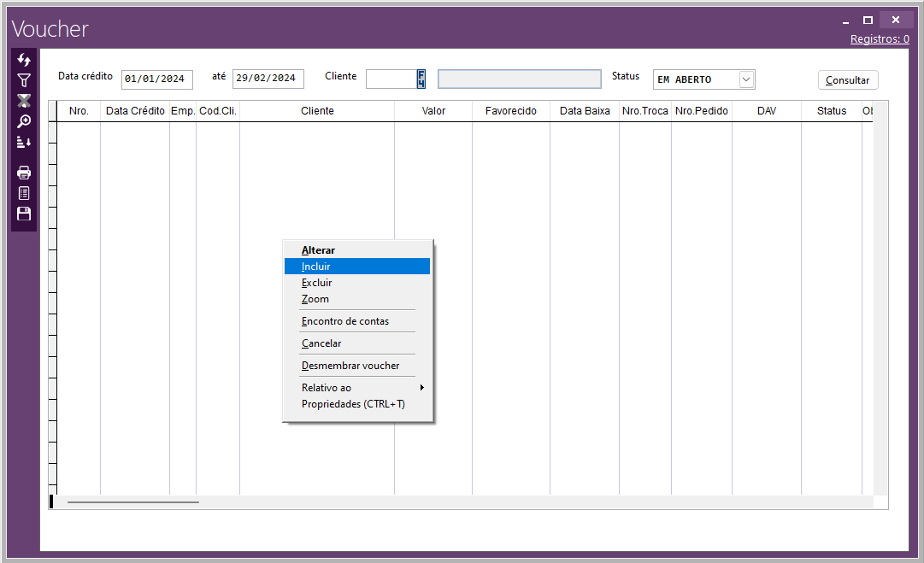Select the zoom magnifier icon in sidebar
The image size is (924, 563).
(x=24, y=121)
